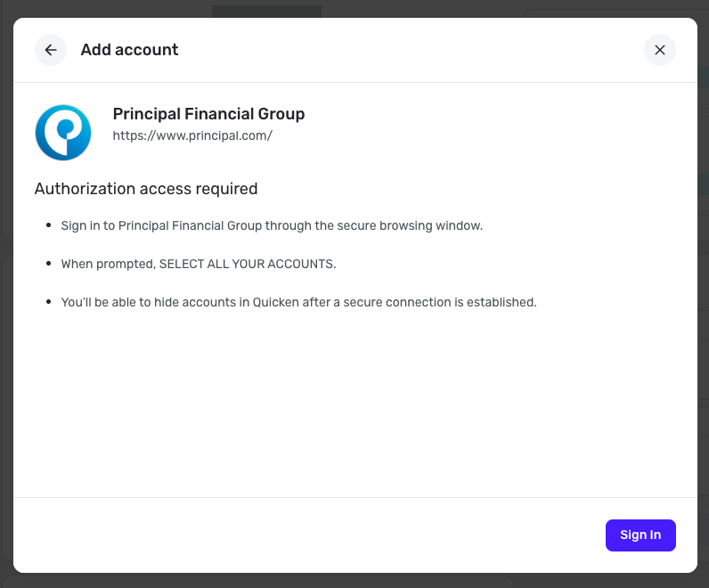Click the second instruction bullet point
Viewport: 709px width, 588px height.
click(48, 264)
